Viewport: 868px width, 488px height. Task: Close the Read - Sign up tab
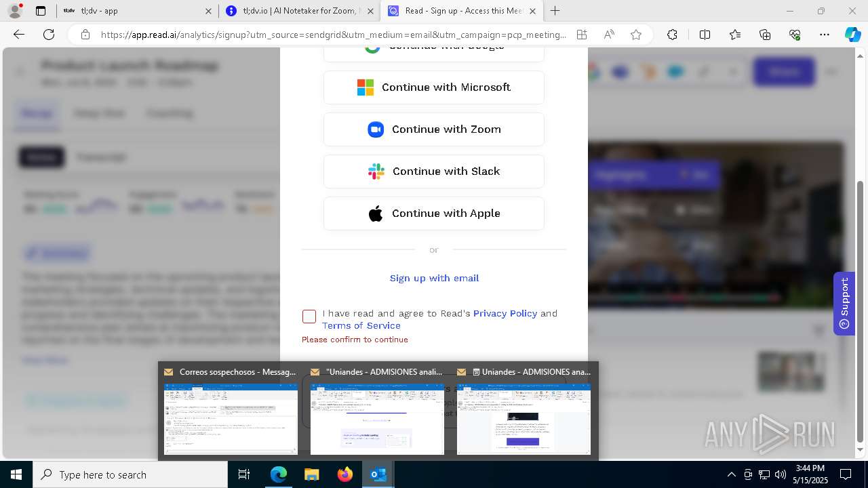(x=532, y=11)
